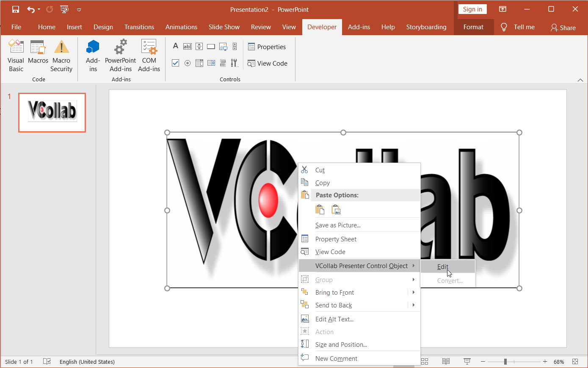Screen dimensions: 588x368
Task: Start presentation from beginning icon
Action: [64, 9]
